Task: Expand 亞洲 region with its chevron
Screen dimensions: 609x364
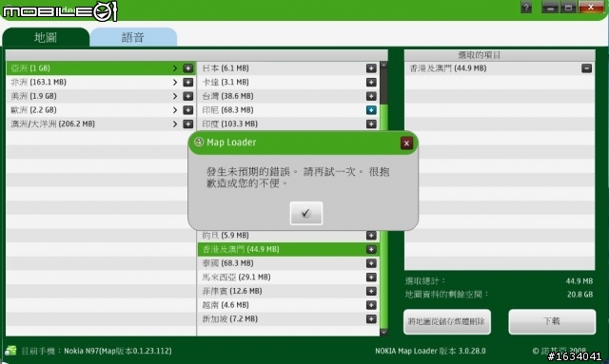Action: click(175, 68)
